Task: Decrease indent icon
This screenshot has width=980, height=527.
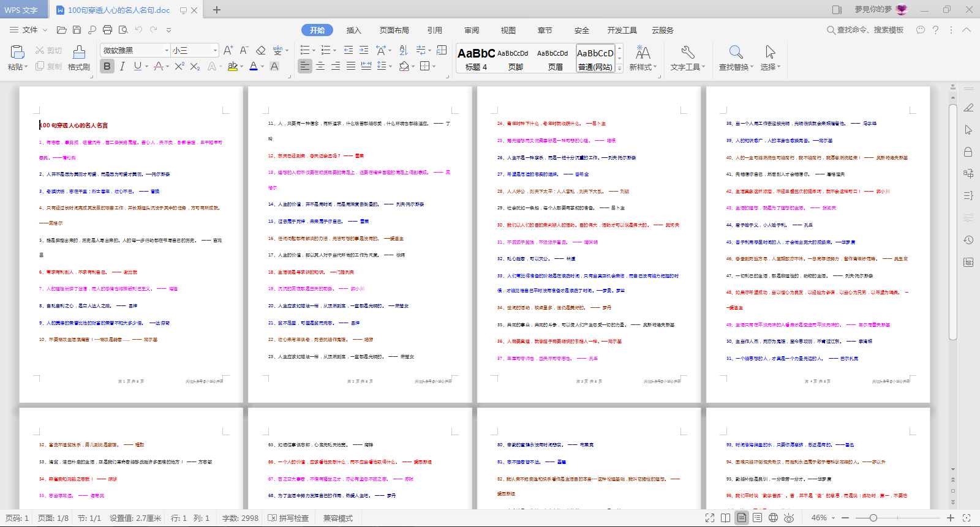Action: tap(349, 50)
